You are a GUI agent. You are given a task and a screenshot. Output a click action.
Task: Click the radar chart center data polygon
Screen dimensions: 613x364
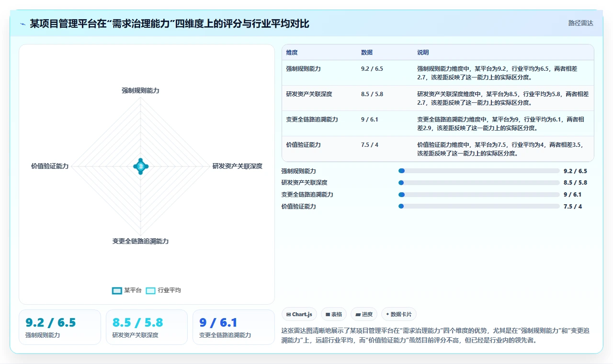pyautogui.click(x=140, y=166)
